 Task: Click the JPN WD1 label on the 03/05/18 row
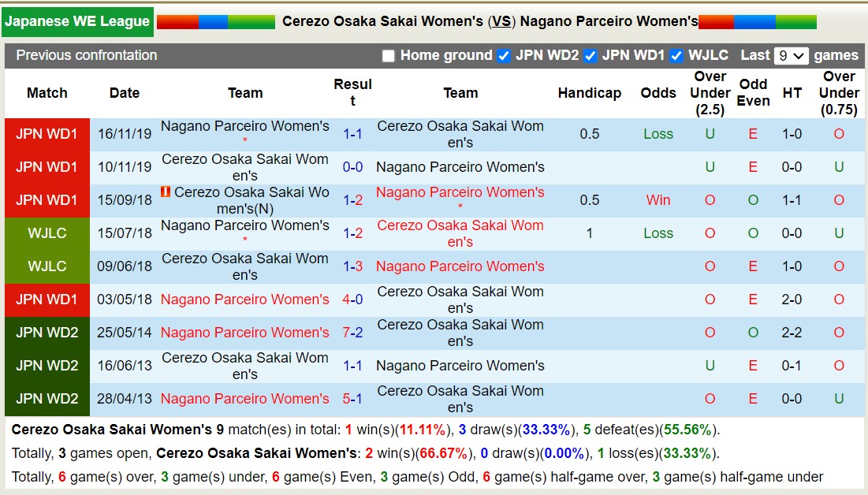tap(47, 300)
